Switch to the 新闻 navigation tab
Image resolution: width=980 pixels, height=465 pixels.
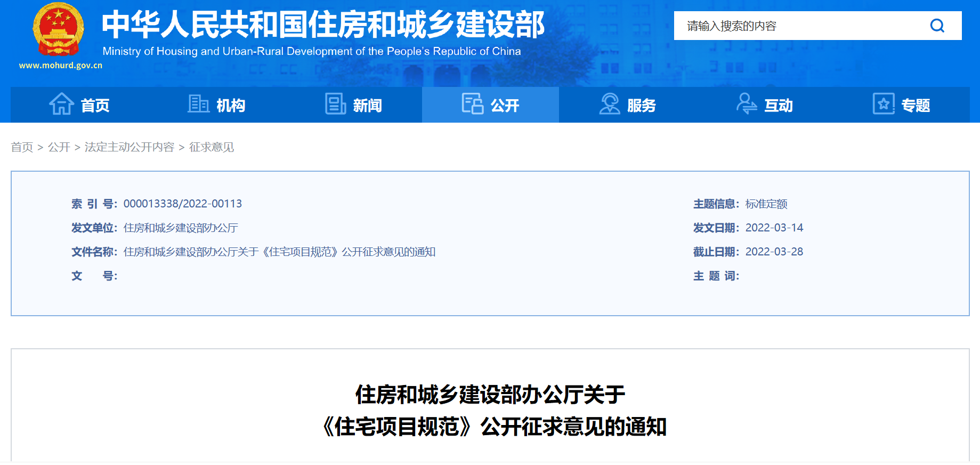pyautogui.click(x=353, y=105)
